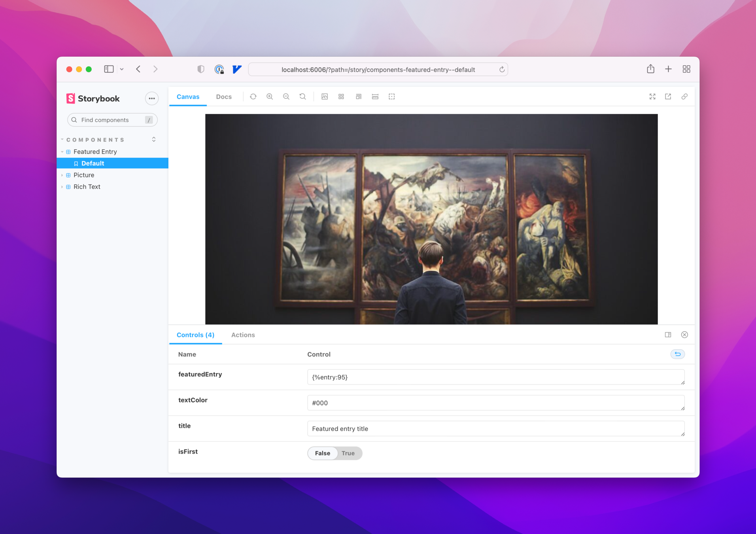This screenshot has width=756, height=534.
Task: Click the localhost address bar
Action: pos(378,70)
